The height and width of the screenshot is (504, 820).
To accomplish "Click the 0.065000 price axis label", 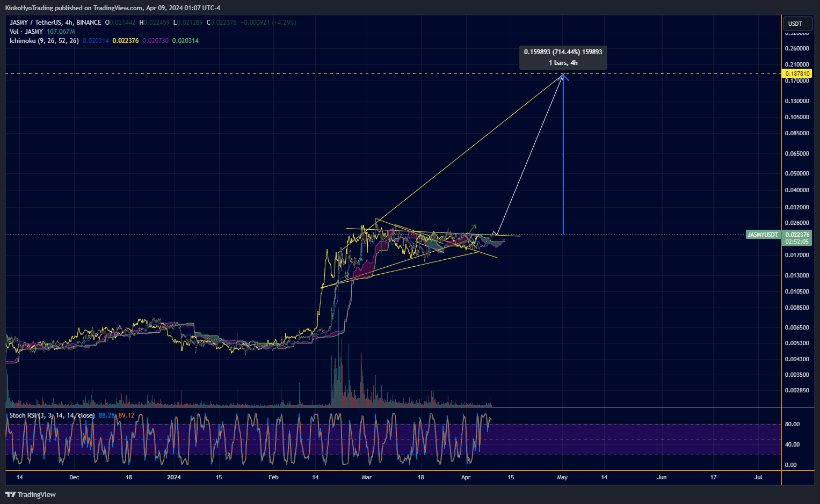I will click(797, 154).
